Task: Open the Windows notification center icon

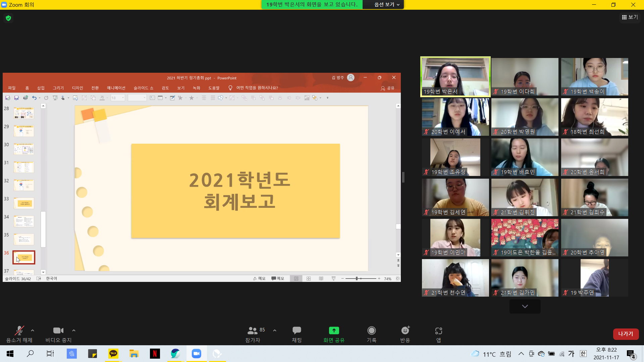Action: pyautogui.click(x=631, y=354)
